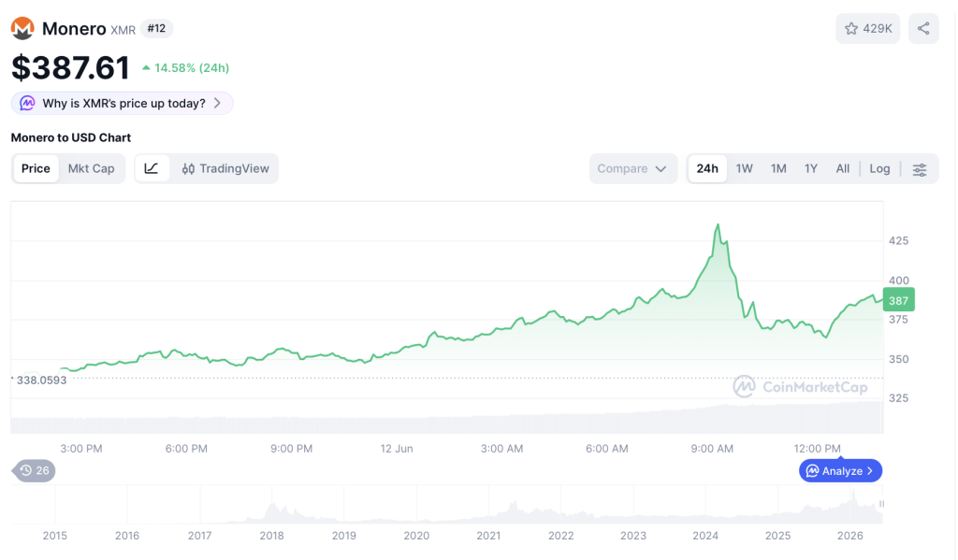This screenshot has height=560, width=958.
Task: Click the Monero logo icon
Action: pos(22,28)
